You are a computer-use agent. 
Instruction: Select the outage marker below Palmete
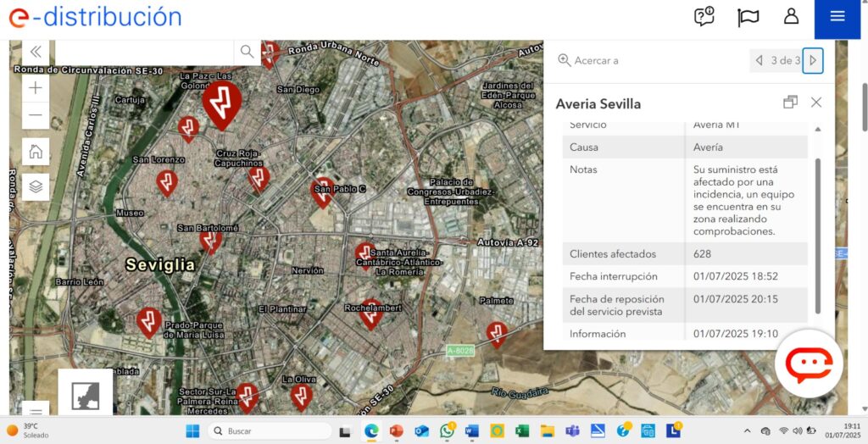(497, 335)
